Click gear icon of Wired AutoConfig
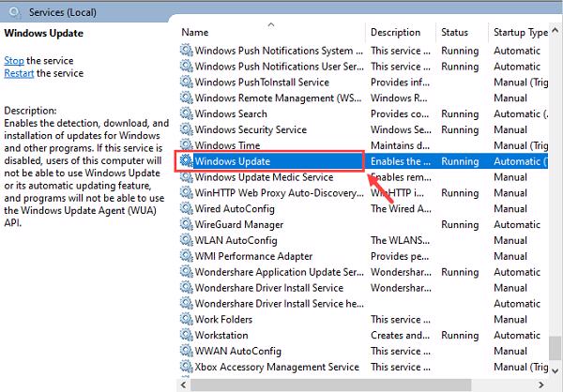The width and height of the screenshot is (563, 392). click(x=187, y=208)
